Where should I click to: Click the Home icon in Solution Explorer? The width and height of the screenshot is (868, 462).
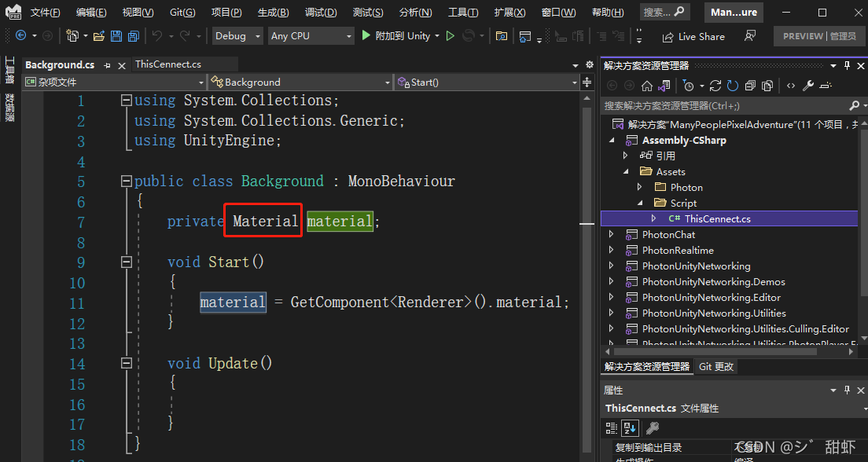click(x=647, y=85)
